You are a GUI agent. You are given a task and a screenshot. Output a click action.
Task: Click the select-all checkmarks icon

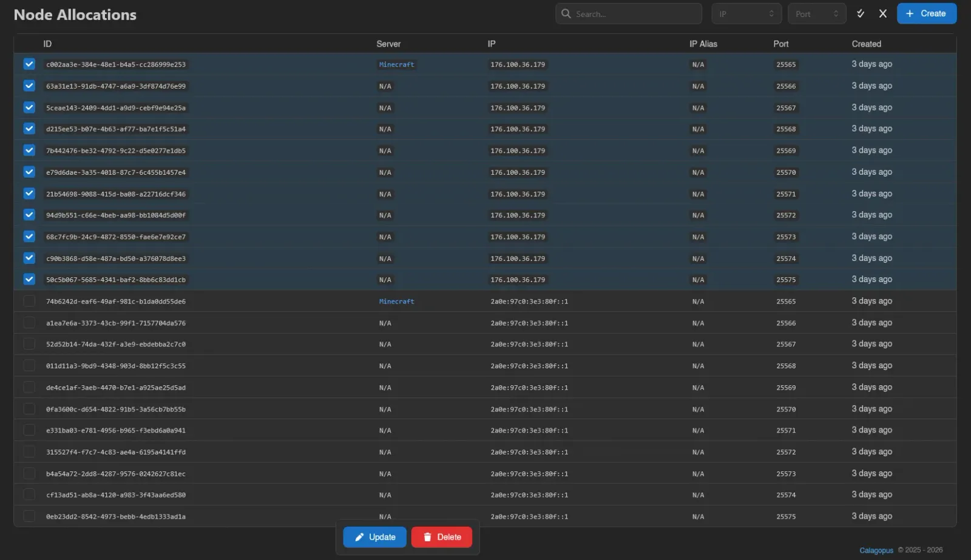point(861,13)
